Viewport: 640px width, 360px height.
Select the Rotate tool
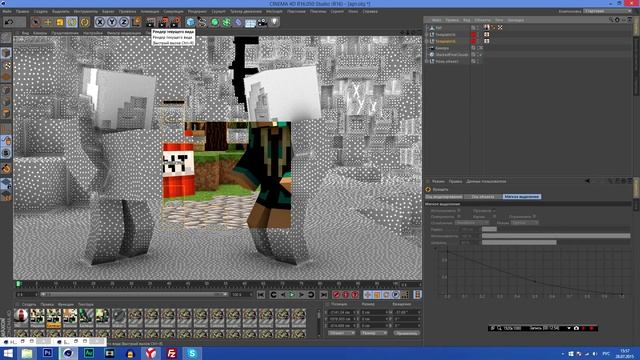click(72, 22)
